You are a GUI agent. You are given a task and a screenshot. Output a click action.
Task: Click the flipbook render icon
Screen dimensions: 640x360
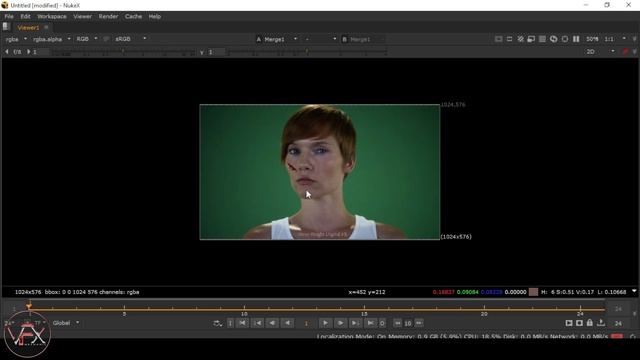coord(569,323)
